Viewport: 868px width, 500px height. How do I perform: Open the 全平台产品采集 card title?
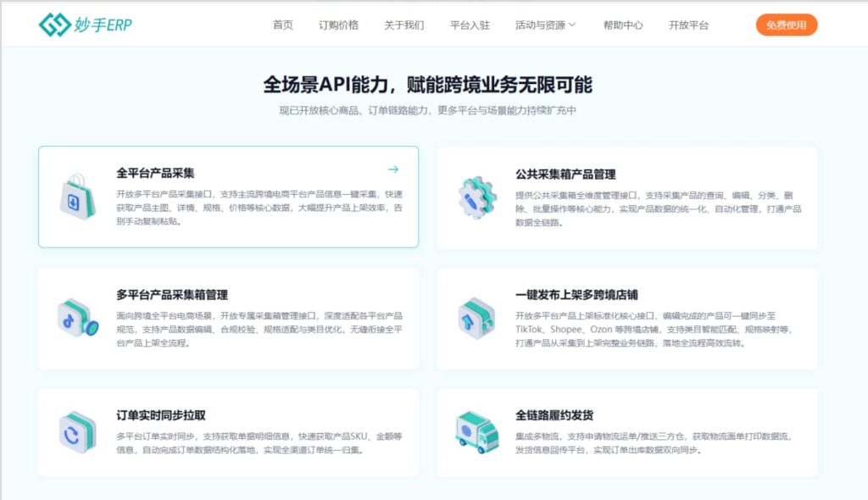[155, 173]
